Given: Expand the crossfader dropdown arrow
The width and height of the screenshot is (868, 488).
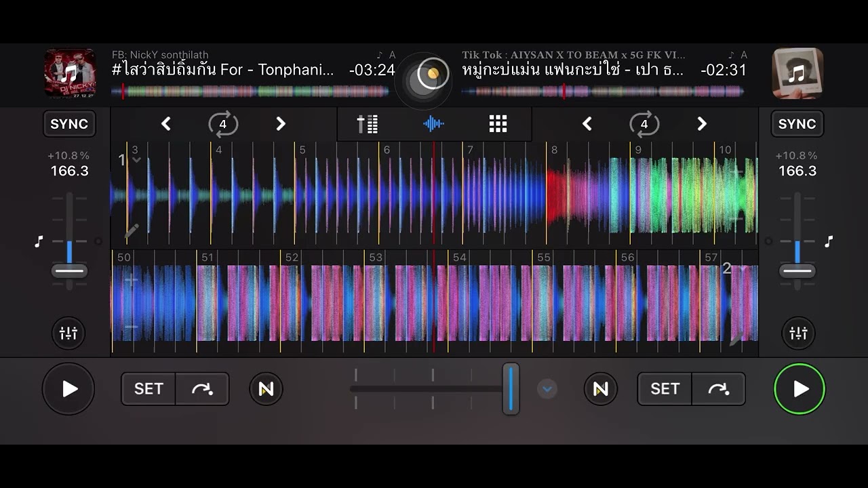Looking at the screenshot, I should (547, 389).
